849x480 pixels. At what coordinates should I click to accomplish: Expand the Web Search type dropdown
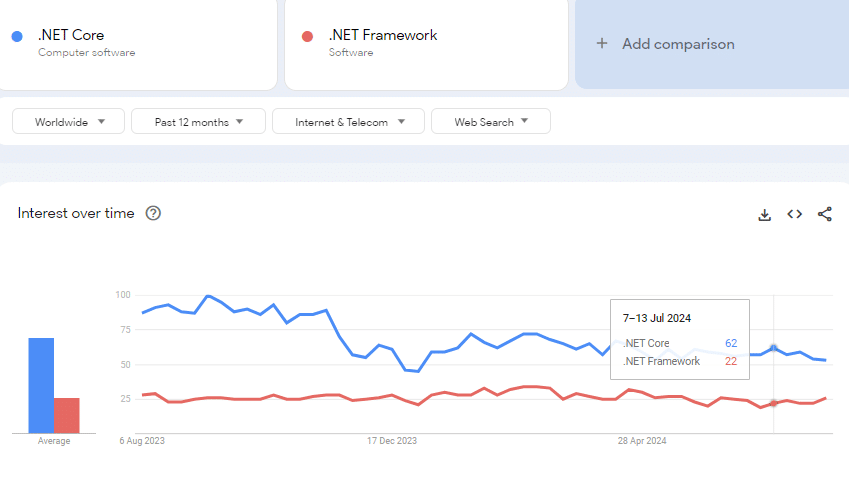tap(490, 122)
